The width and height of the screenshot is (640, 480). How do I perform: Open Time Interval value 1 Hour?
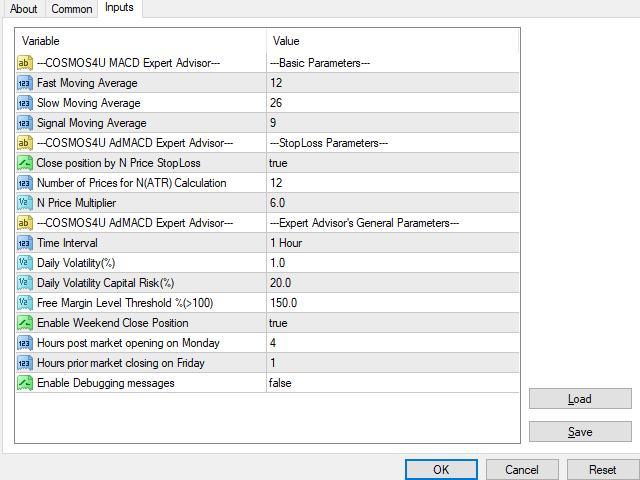[x=393, y=243]
